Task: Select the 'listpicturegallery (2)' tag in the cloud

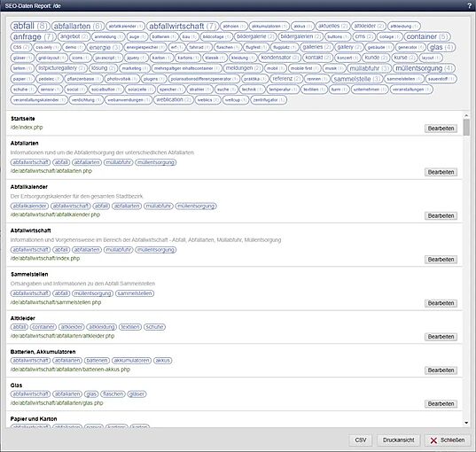Action: click(x=62, y=68)
